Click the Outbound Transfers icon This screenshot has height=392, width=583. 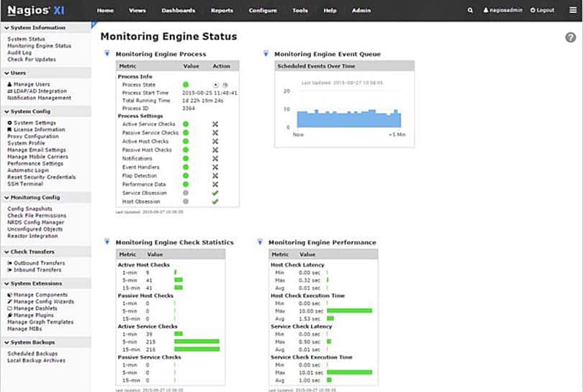pyautogui.click(x=10, y=263)
